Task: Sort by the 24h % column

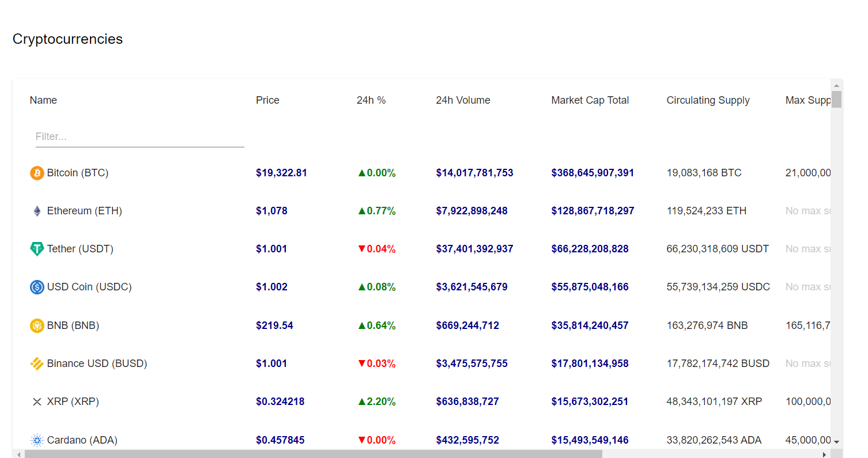Action: pyautogui.click(x=371, y=100)
